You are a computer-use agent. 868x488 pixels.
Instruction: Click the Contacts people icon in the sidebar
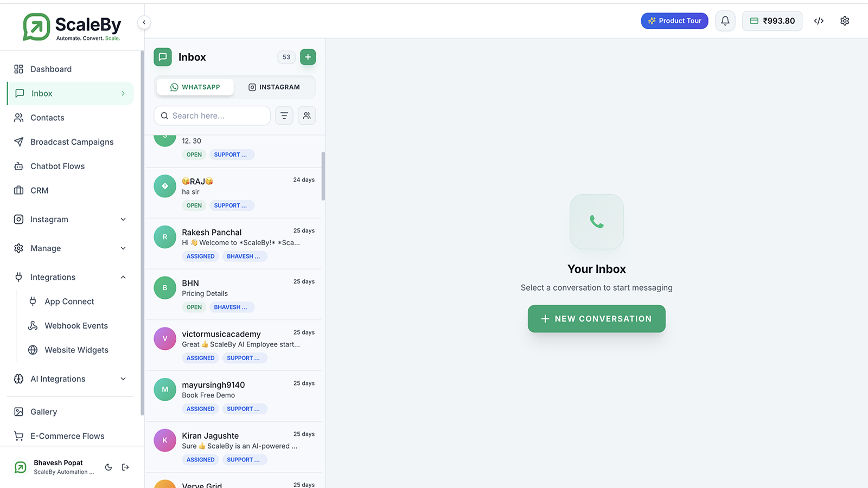19,118
